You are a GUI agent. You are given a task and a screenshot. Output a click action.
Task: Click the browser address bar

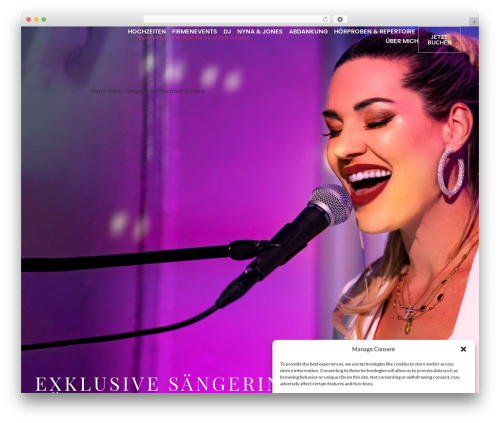pyautogui.click(x=237, y=19)
